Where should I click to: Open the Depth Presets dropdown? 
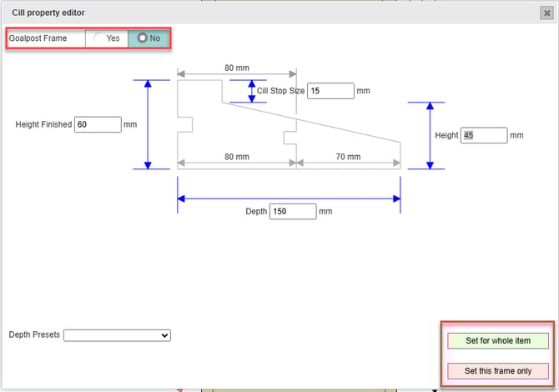tap(117, 334)
